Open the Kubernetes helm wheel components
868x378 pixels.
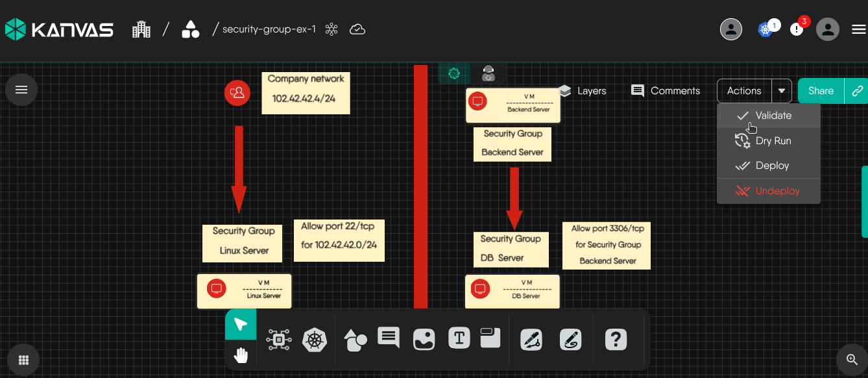pyautogui.click(x=315, y=340)
